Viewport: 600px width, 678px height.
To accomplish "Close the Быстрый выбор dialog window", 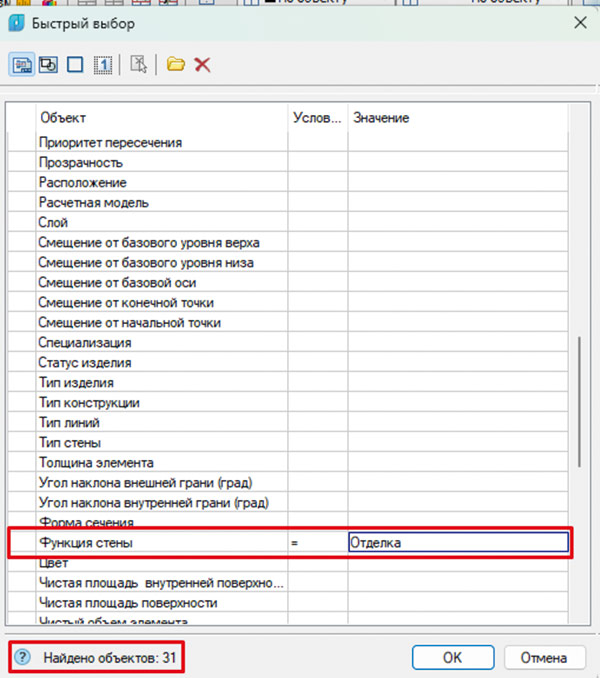I will (581, 22).
